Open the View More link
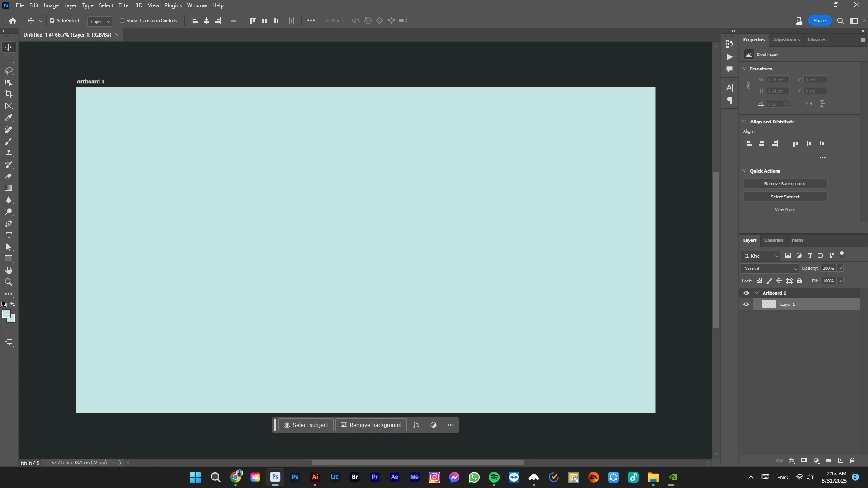 [x=785, y=210]
